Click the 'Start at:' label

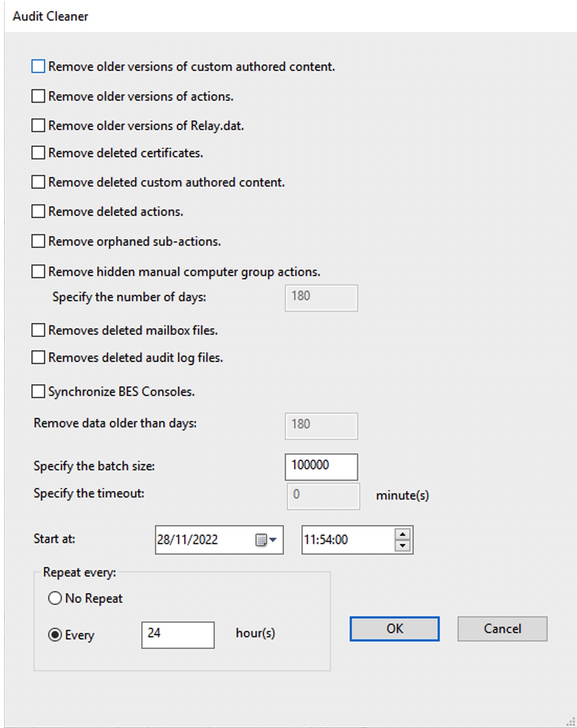(x=54, y=539)
